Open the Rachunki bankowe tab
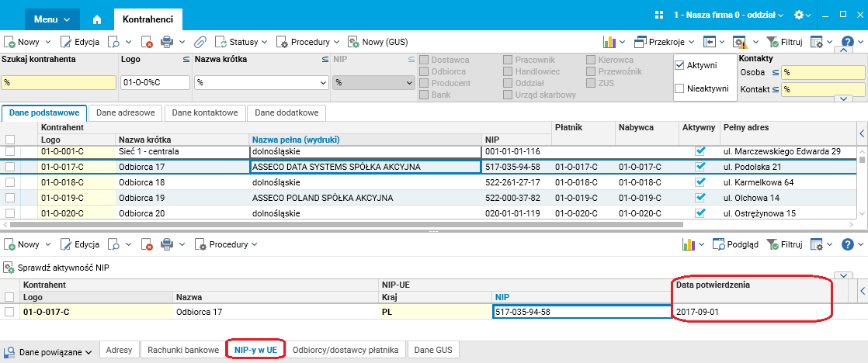Screen dimensions: 868x363 pos(183,351)
